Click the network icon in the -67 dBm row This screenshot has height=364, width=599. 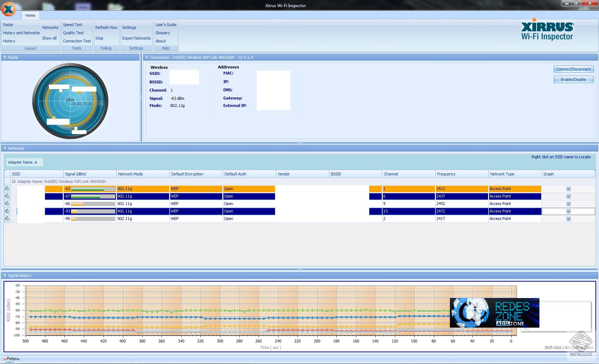7,196
